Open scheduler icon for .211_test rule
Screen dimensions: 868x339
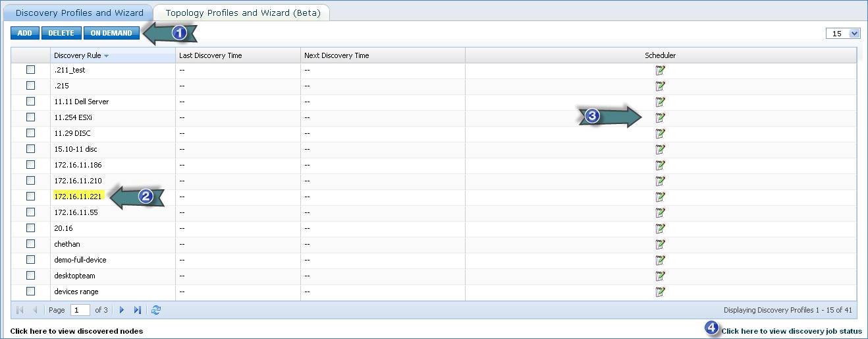(660, 70)
